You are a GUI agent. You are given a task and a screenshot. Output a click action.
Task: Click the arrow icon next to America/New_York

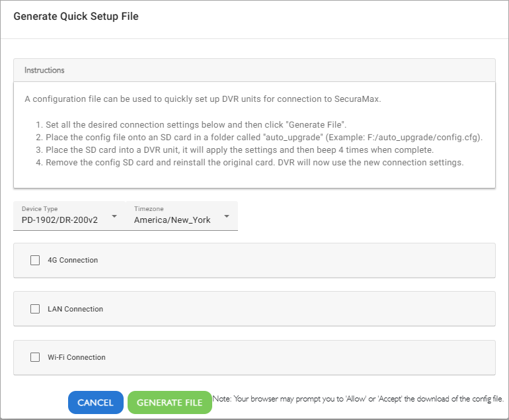227,216
